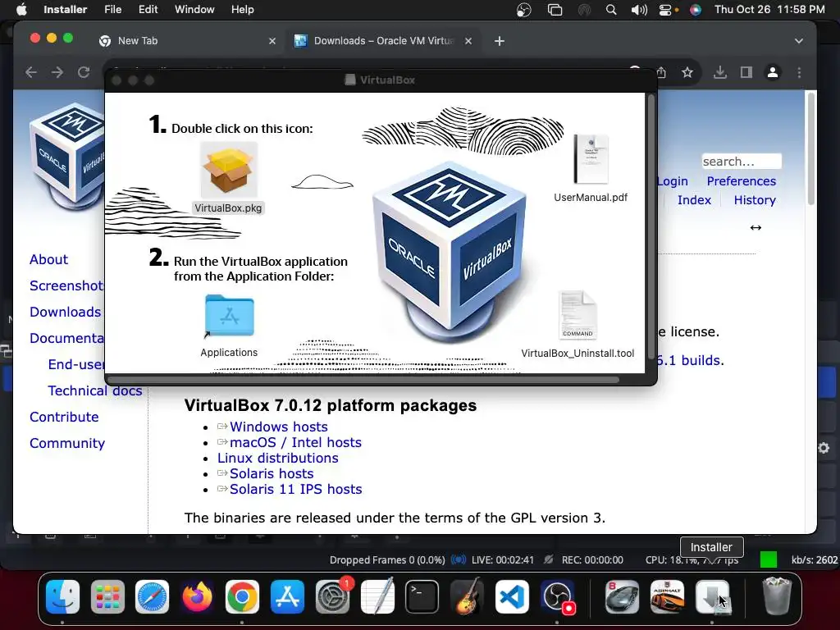The image size is (840, 630).
Task: Launch Safari from the dock
Action: (x=152, y=597)
